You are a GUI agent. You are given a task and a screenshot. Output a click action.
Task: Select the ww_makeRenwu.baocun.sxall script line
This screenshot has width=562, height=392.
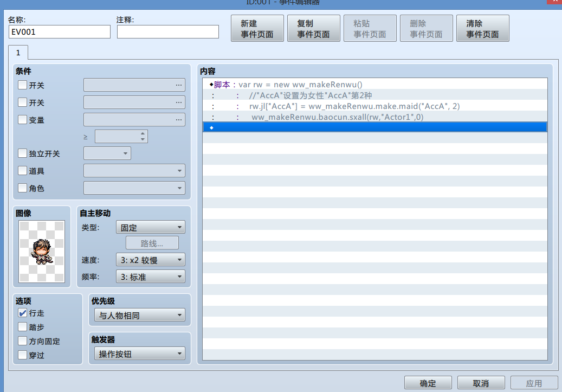click(x=375, y=117)
